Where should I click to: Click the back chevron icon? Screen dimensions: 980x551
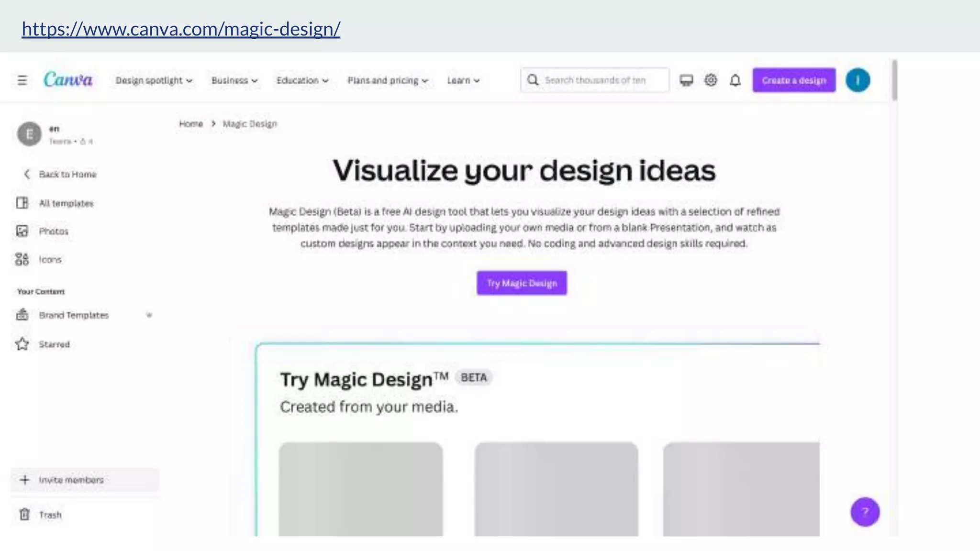click(x=27, y=174)
